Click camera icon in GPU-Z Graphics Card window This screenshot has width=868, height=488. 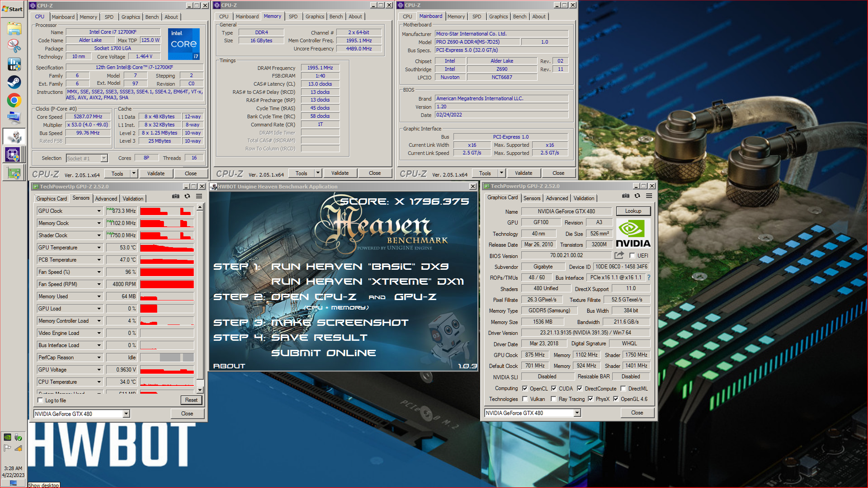pos(626,196)
